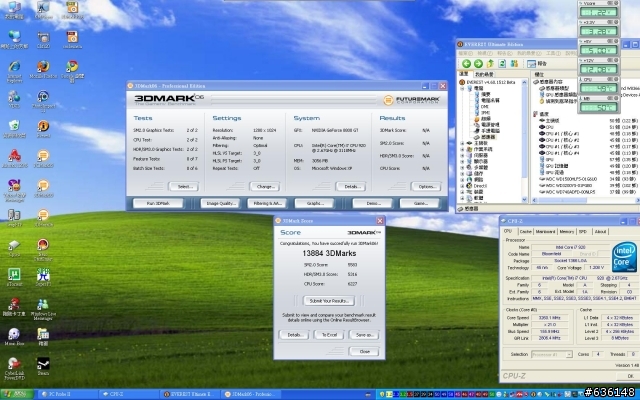Switch to the Cache tab in CPU-Z
This screenshot has height=400, width=640.
(525, 231)
